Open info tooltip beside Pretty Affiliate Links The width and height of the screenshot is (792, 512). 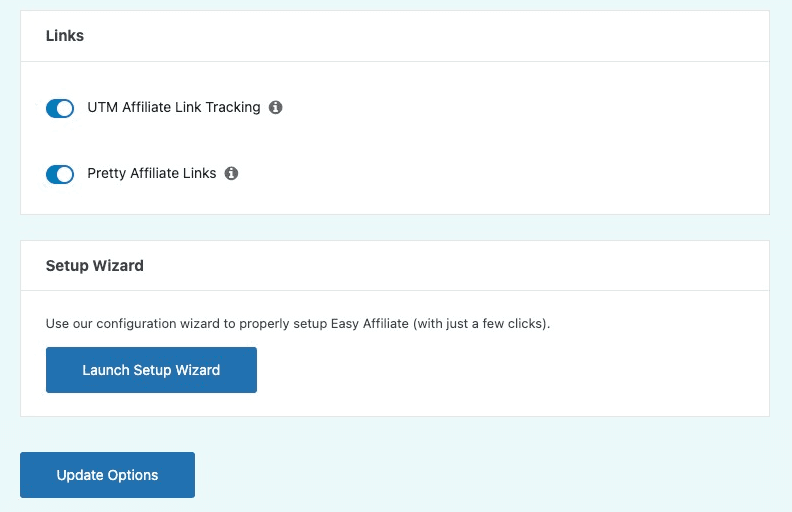pos(231,174)
